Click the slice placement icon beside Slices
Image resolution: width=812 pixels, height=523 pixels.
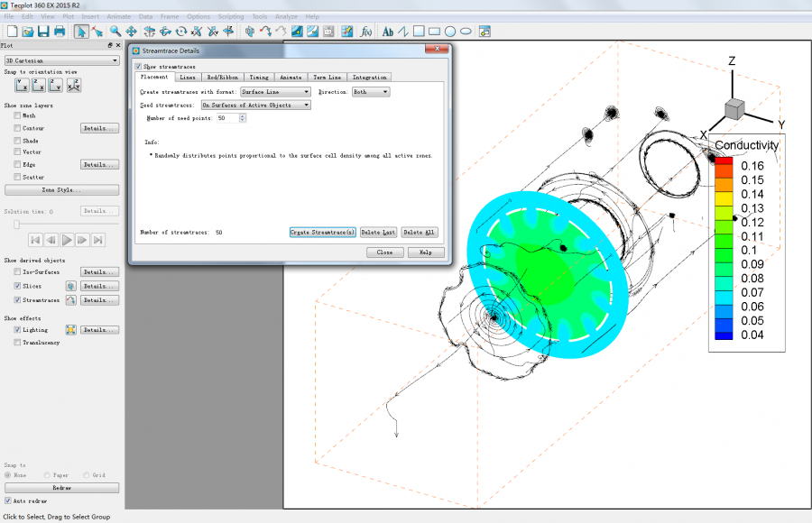coord(70,286)
